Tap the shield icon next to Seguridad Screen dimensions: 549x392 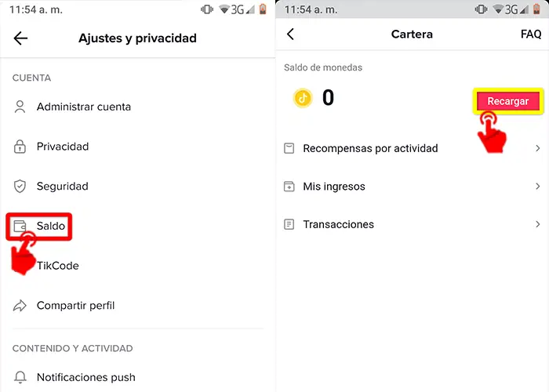20,187
